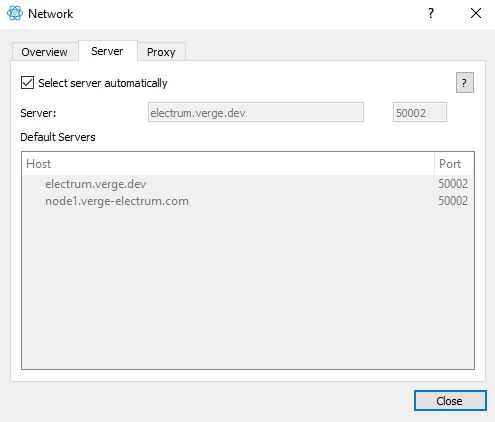Open the Proxy tab

[x=161, y=52]
